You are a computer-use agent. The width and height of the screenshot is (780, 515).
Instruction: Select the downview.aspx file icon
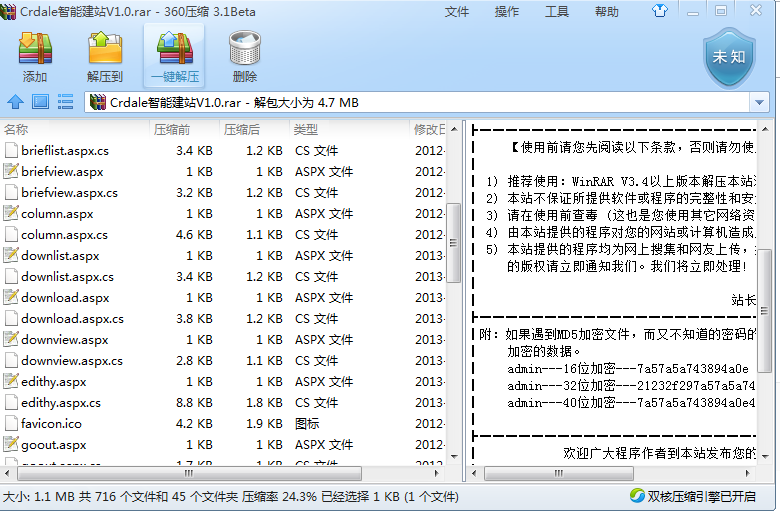[x=11, y=339]
